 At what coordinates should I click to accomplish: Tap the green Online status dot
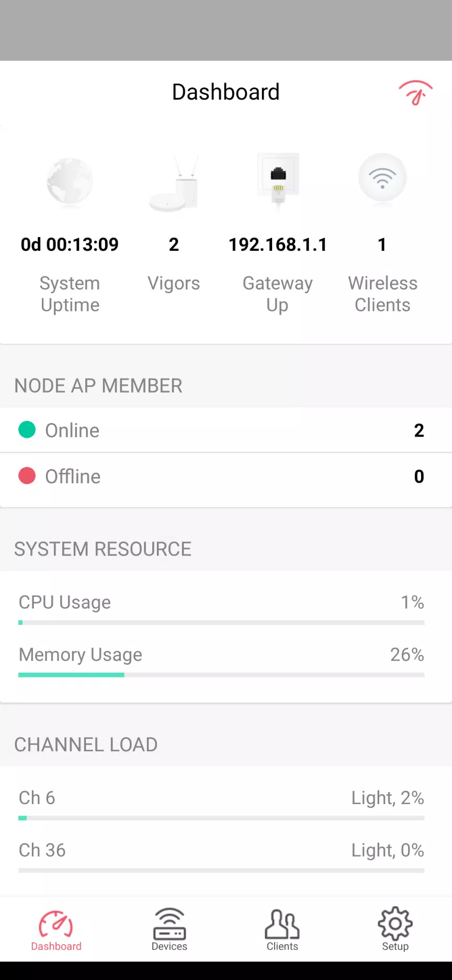(x=27, y=430)
